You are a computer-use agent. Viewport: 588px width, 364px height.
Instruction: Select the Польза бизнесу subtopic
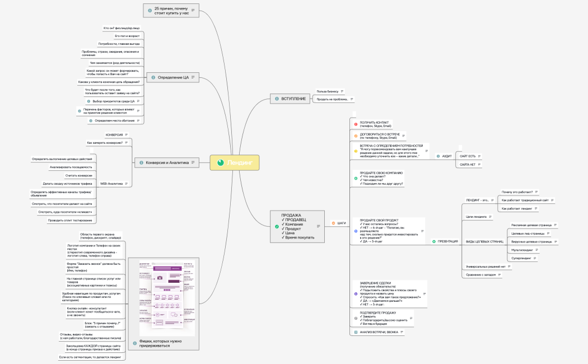[x=327, y=91]
